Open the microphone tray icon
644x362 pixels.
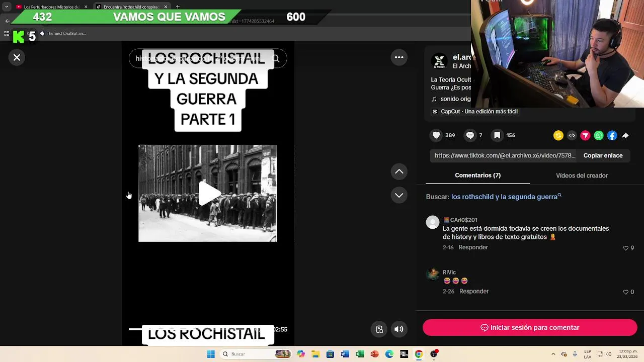pyautogui.click(x=575, y=354)
